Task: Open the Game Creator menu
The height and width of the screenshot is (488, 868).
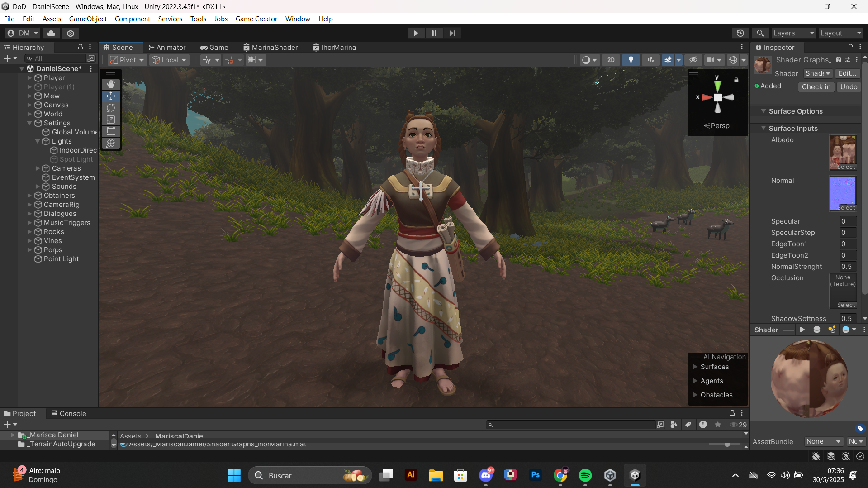Action: [256, 19]
